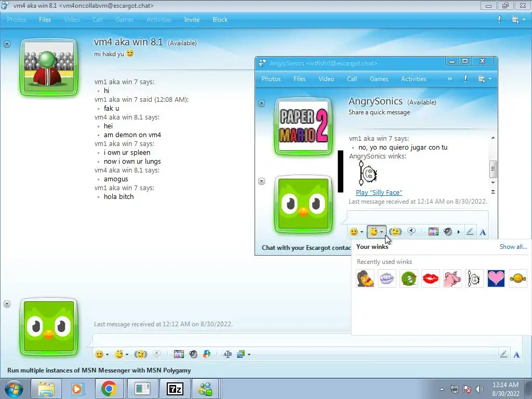The width and height of the screenshot is (532, 399).
Task: Collapse contact picture in vm4 window
Action: click(x=7, y=44)
